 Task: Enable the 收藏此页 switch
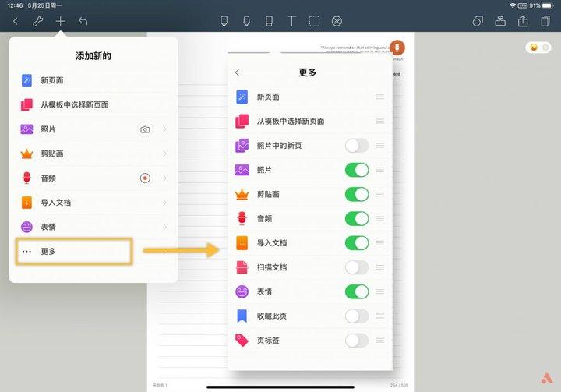point(357,316)
